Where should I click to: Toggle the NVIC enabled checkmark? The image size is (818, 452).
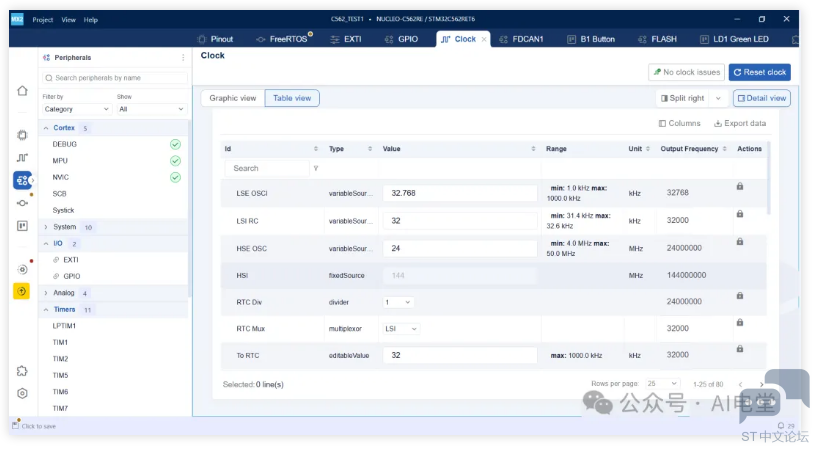point(175,177)
